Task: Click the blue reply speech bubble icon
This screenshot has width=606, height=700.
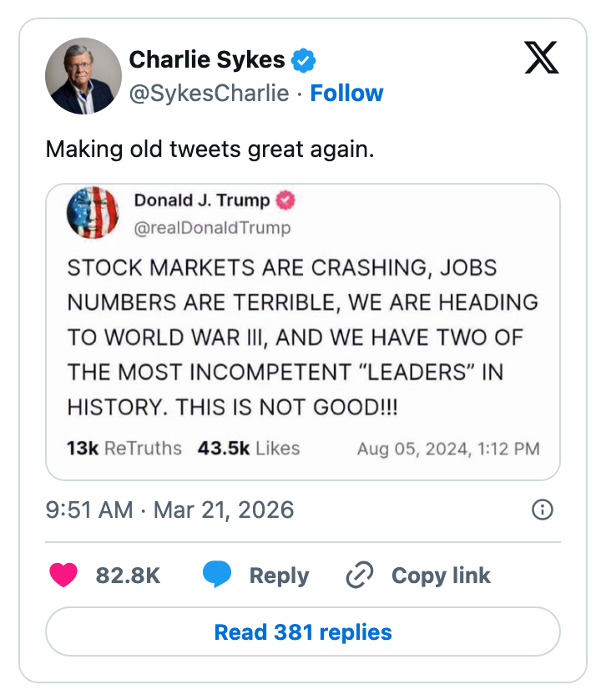Action: pos(217,576)
